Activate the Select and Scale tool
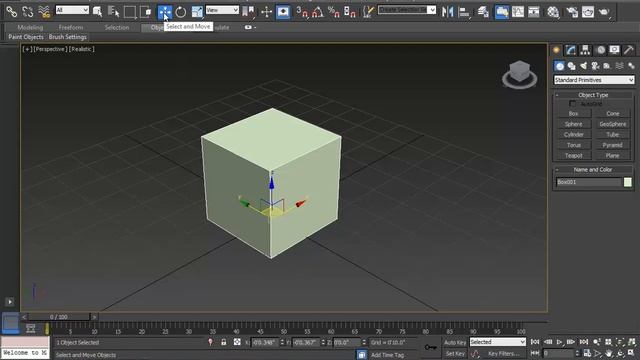Viewport: 640px width, 360px height. (197, 12)
